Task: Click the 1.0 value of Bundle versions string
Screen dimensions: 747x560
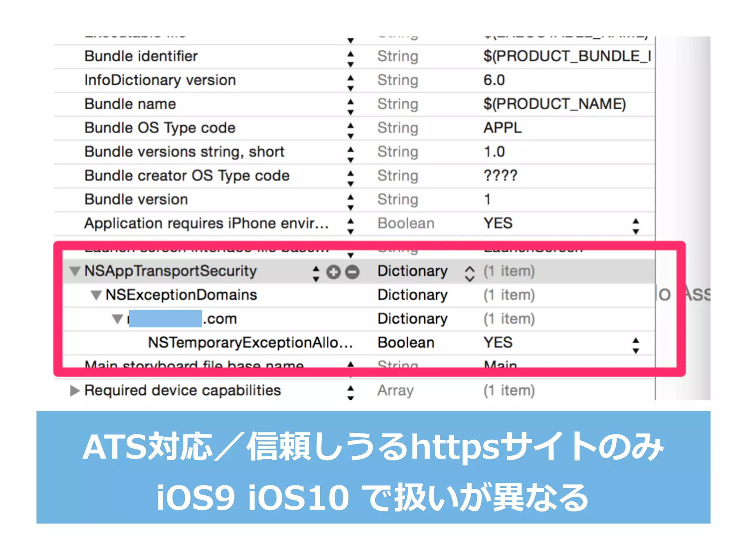Action: (494, 152)
